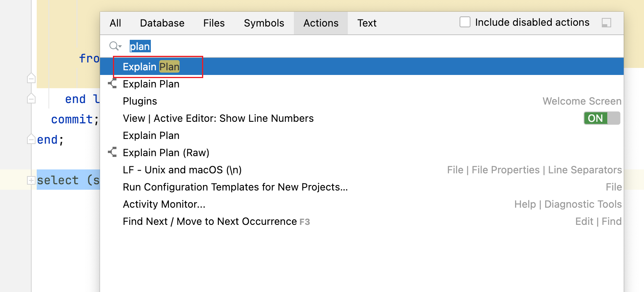The width and height of the screenshot is (644, 292).
Task: Select highlighted Explain Plan result
Action: pyautogui.click(x=151, y=67)
